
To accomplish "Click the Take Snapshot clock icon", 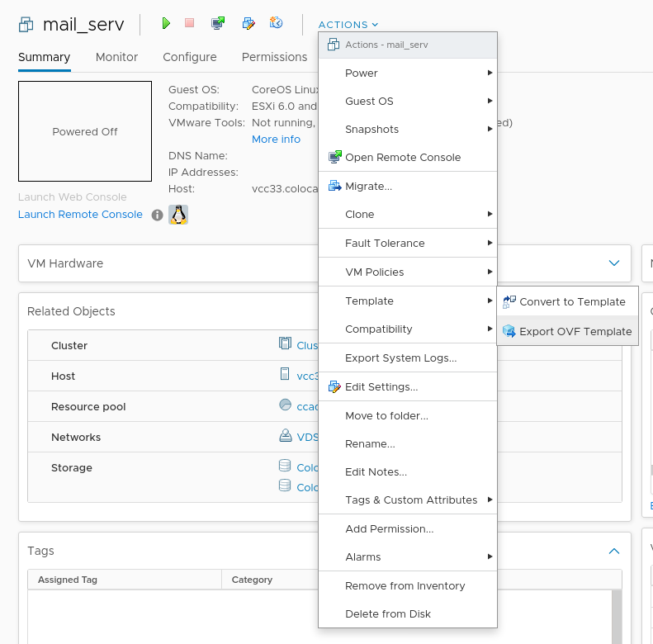I will 277,23.
